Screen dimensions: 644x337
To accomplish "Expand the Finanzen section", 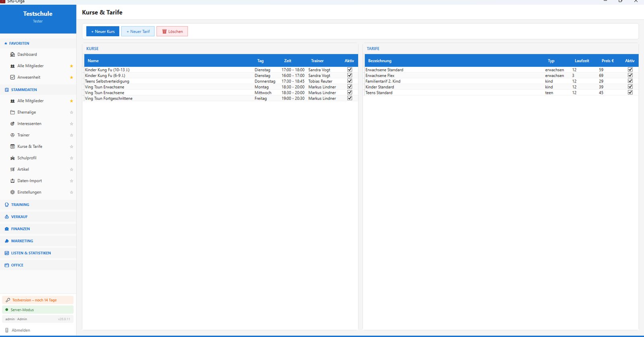I will click(x=38, y=229).
